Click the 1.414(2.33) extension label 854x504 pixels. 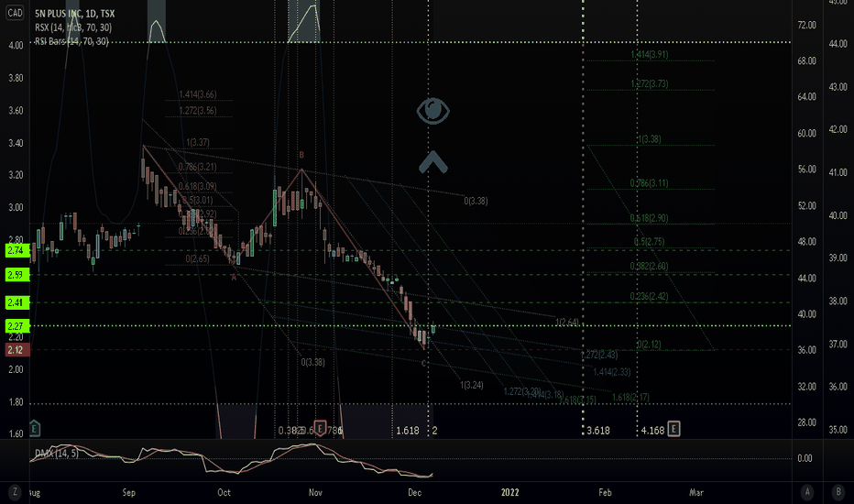[x=611, y=372]
